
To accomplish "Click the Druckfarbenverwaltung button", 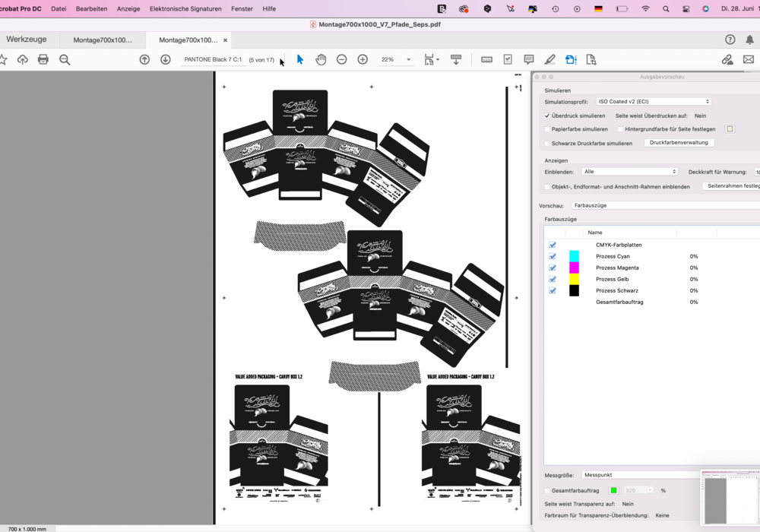I will (679, 143).
